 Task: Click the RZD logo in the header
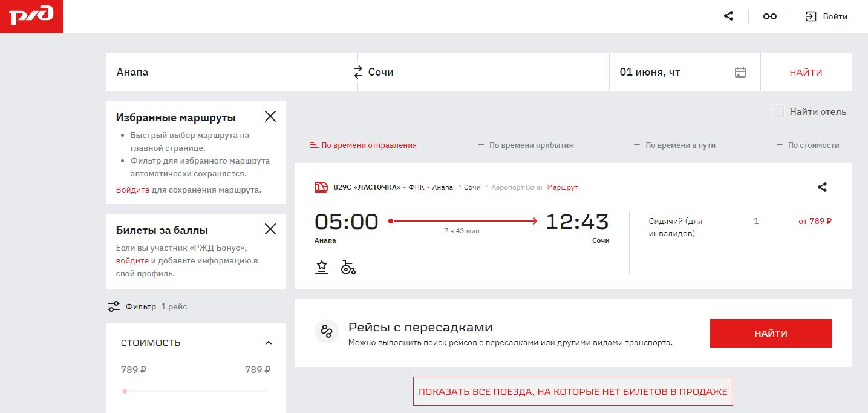[x=31, y=16]
